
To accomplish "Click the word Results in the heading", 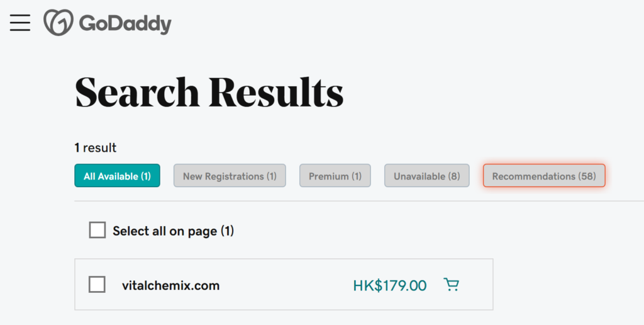I will point(276,92).
